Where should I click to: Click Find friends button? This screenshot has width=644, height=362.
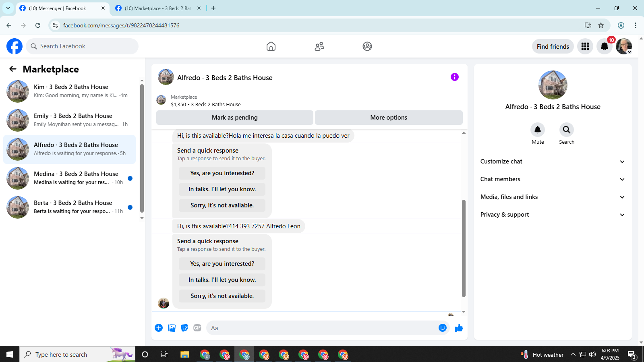(x=553, y=46)
